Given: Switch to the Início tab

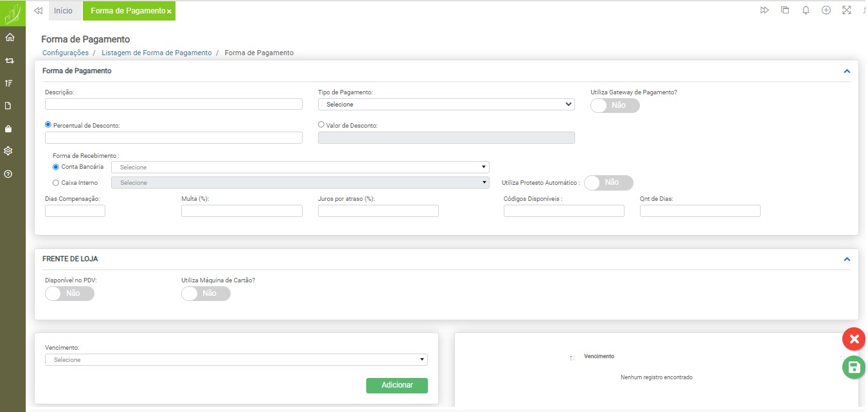Looking at the screenshot, I should coord(63,11).
